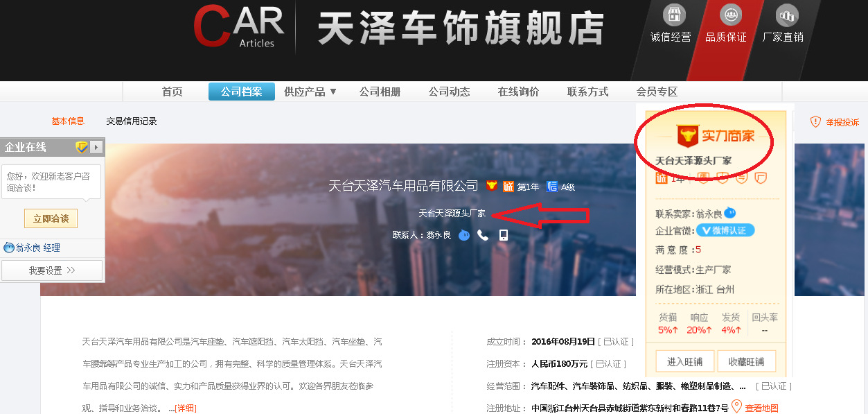
Task: Click the 立即洽谈 button
Action: point(51,218)
